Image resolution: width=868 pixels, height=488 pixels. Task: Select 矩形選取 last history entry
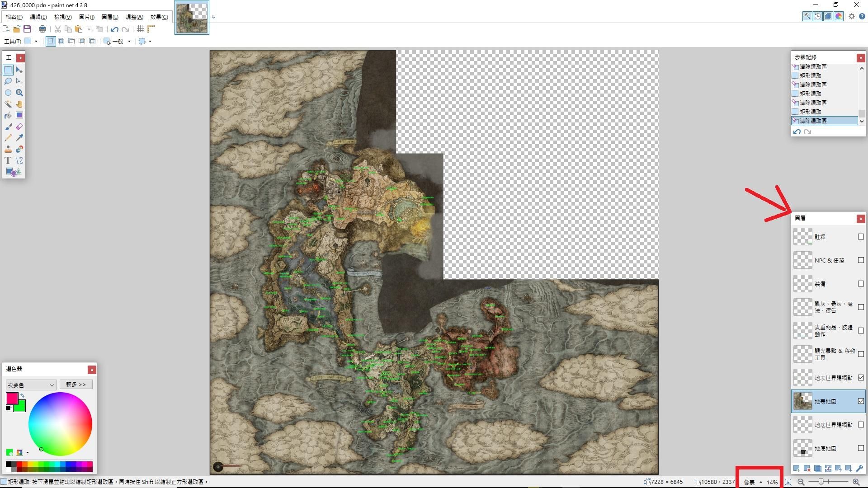[x=825, y=112]
